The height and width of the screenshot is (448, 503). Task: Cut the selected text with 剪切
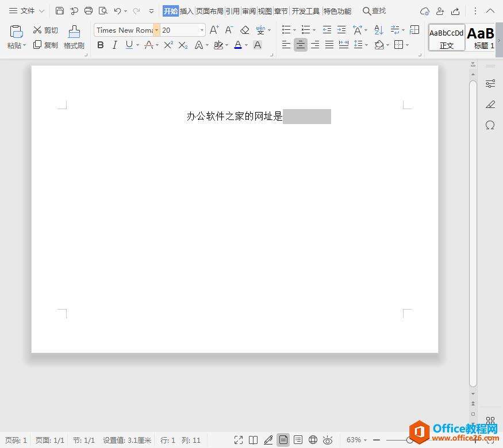click(x=45, y=30)
